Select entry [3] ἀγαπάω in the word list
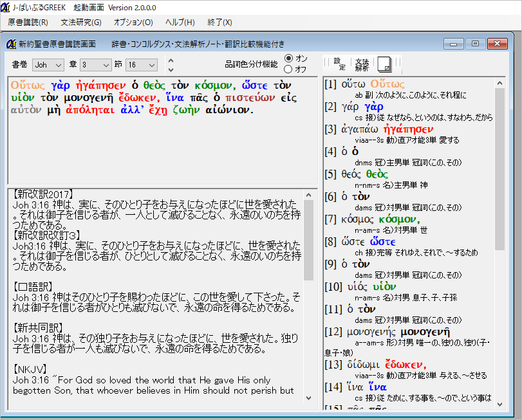The width and height of the screenshot is (522, 420). pos(379,129)
